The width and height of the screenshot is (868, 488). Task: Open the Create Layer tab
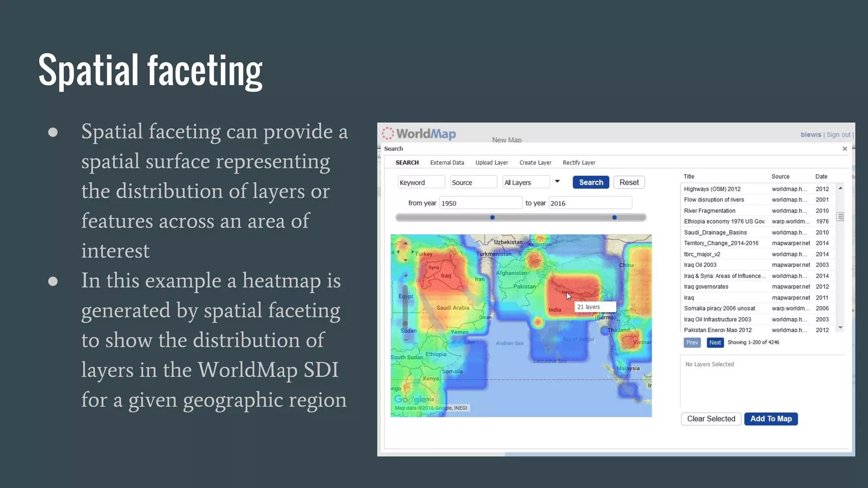click(535, 163)
